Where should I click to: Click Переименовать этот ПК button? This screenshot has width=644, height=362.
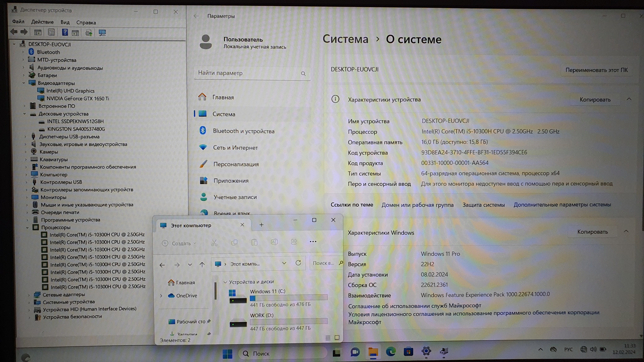(597, 70)
